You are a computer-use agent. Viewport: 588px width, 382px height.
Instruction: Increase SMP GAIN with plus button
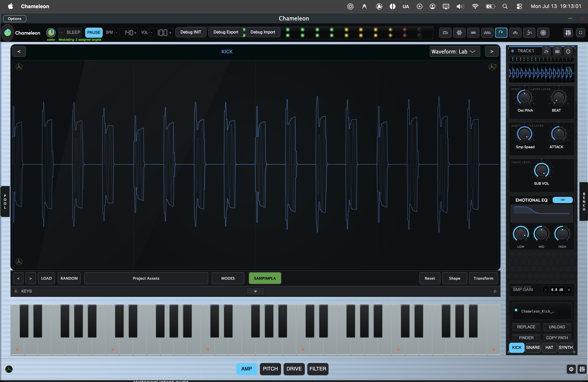point(569,290)
